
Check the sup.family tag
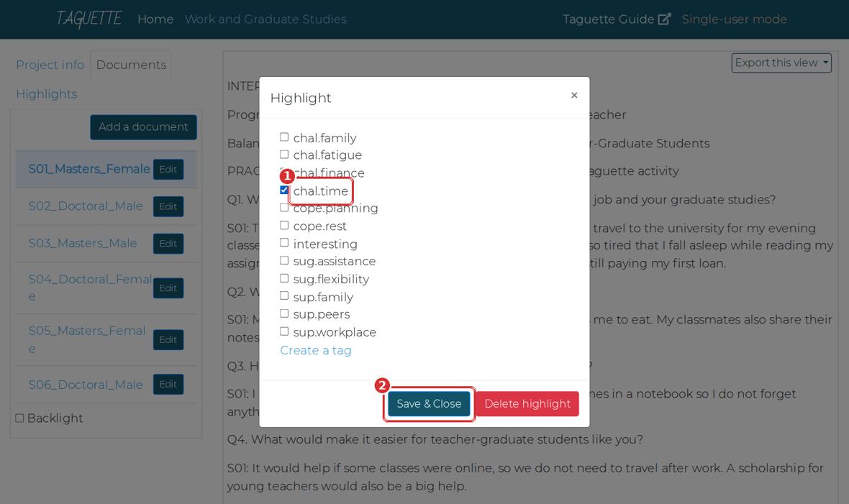click(x=284, y=296)
